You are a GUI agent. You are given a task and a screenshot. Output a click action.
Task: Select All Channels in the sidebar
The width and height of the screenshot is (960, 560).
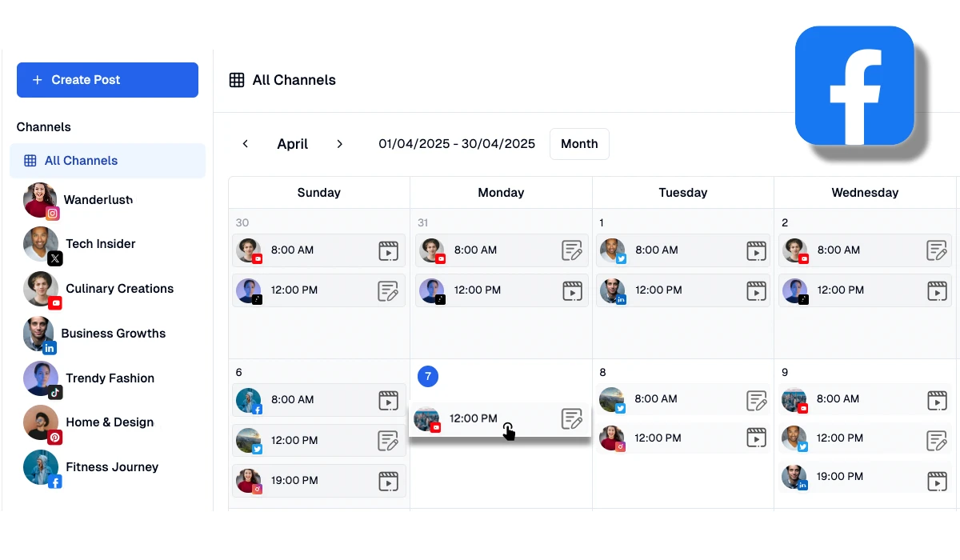pos(107,161)
